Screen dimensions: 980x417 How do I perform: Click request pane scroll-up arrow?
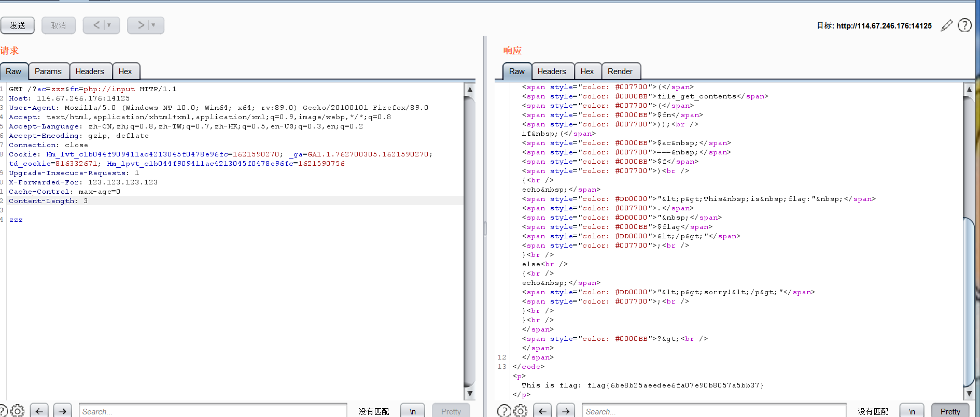[470, 89]
